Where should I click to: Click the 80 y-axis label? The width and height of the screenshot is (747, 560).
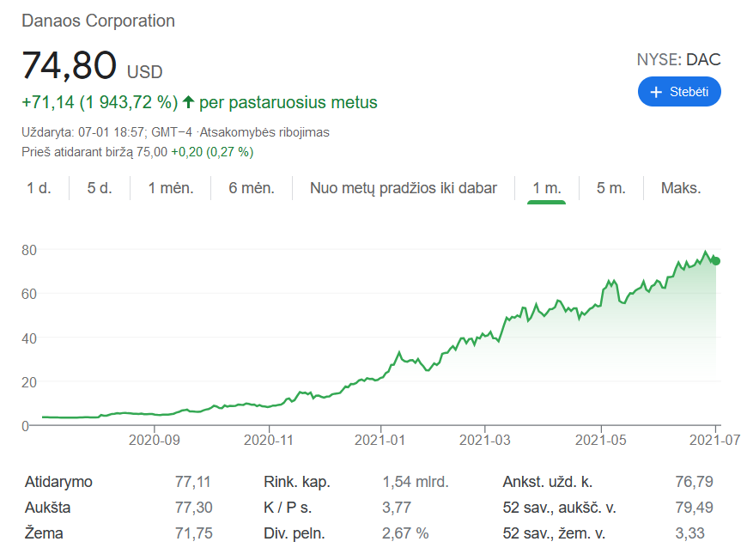[x=29, y=250]
